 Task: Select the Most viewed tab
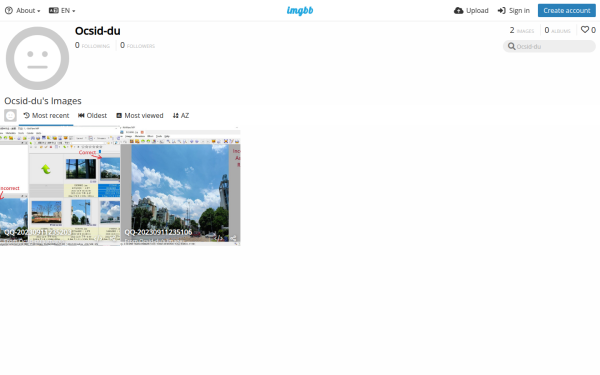point(140,116)
